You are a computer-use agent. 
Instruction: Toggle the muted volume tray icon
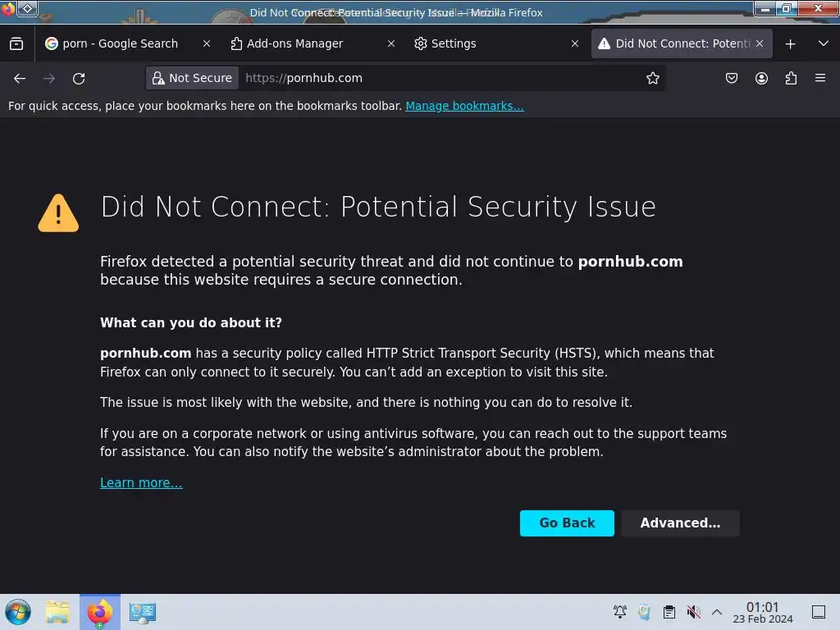693,612
